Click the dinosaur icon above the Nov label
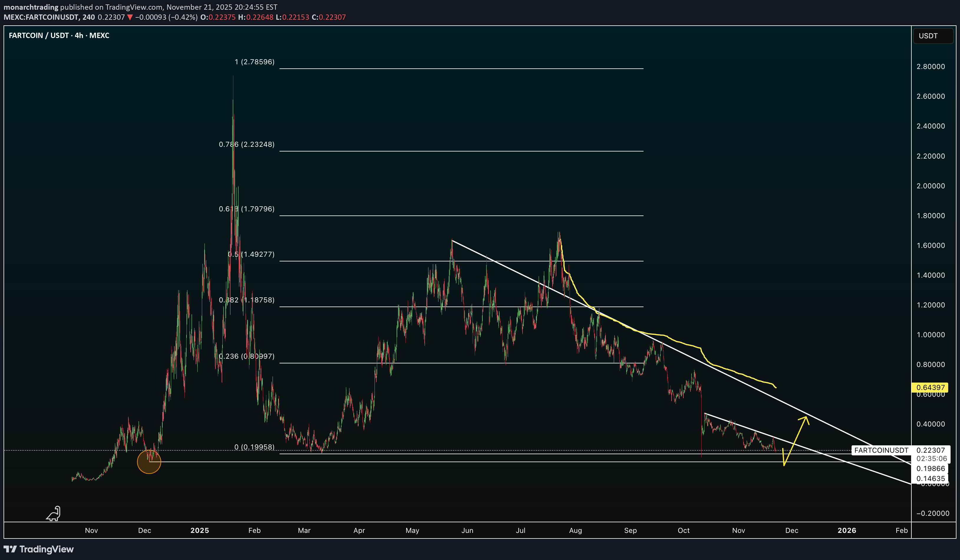Screen dimensions: 960x560 pyautogui.click(x=54, y=513)
